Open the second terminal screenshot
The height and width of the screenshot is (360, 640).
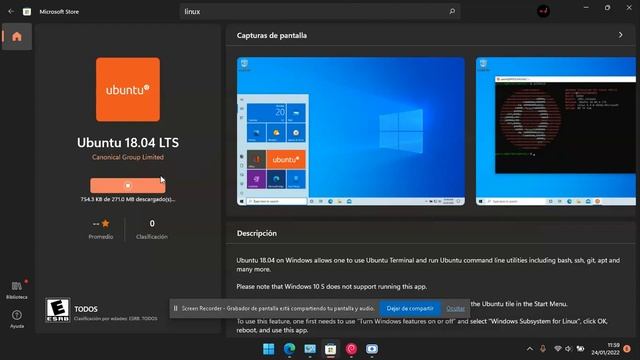(x=556, y=131)
